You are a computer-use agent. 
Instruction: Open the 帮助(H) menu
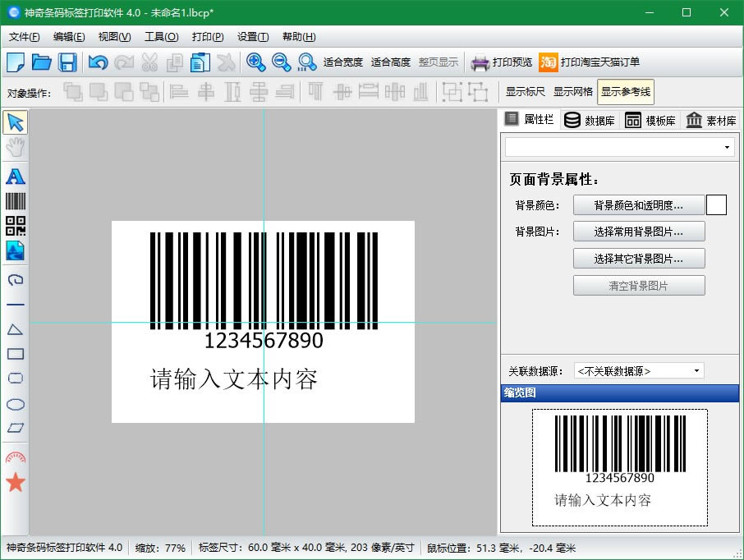[x=299, y=37]
